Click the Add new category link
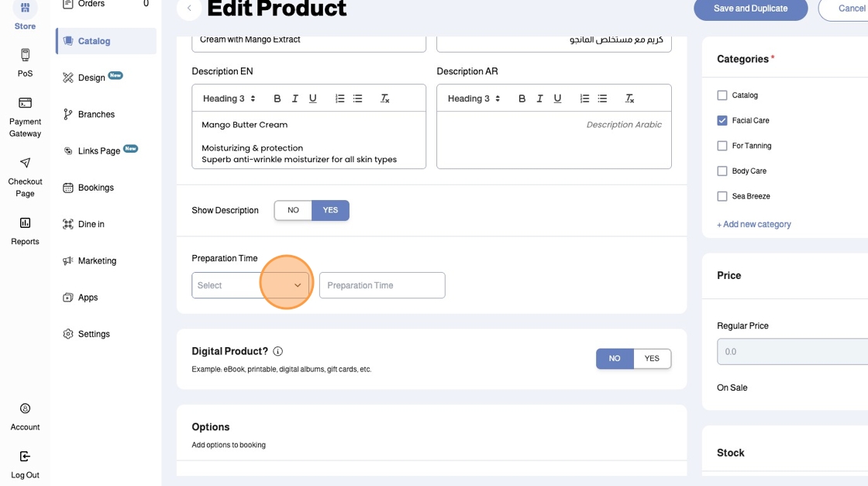868x486 pixels. (754, 224)
